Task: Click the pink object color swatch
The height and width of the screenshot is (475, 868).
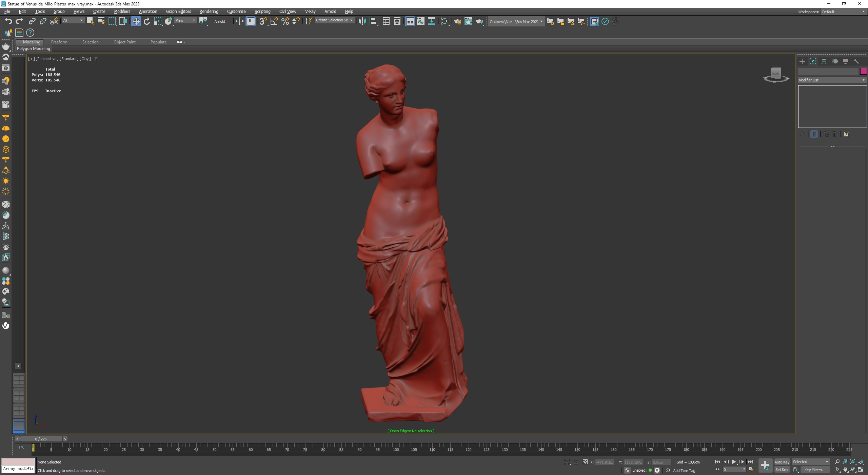Action: tap(864, 71)
